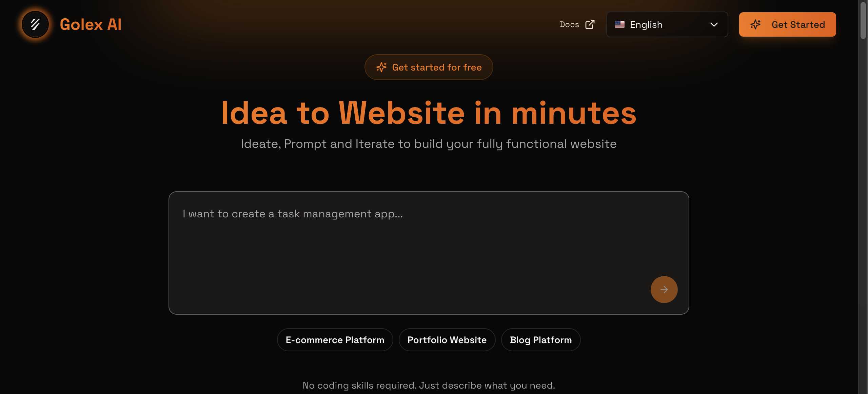Click the Golex AI brand name
This screenshot has width=868, height=394.
click(91, 24)
